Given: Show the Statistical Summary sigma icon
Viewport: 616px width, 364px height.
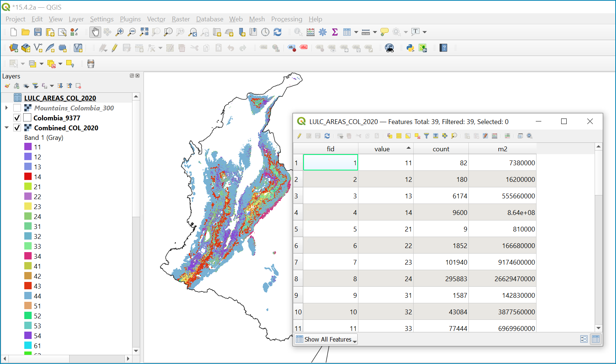Looking at the screenshot, I should pos(335,32).
